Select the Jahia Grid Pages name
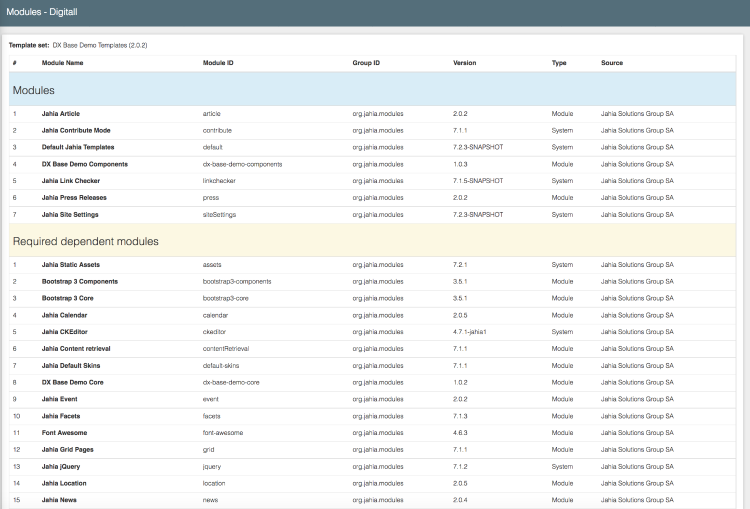 click(67, 450)
